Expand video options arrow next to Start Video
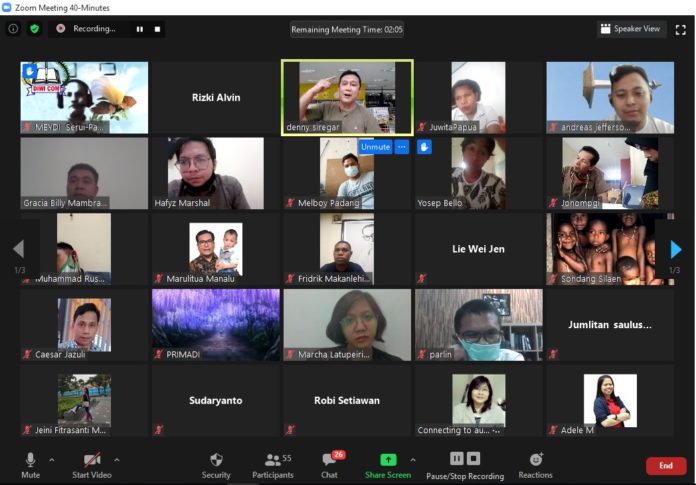Viewport: 696px width, 485px height. pyautogui.click(x=117, y=460)
